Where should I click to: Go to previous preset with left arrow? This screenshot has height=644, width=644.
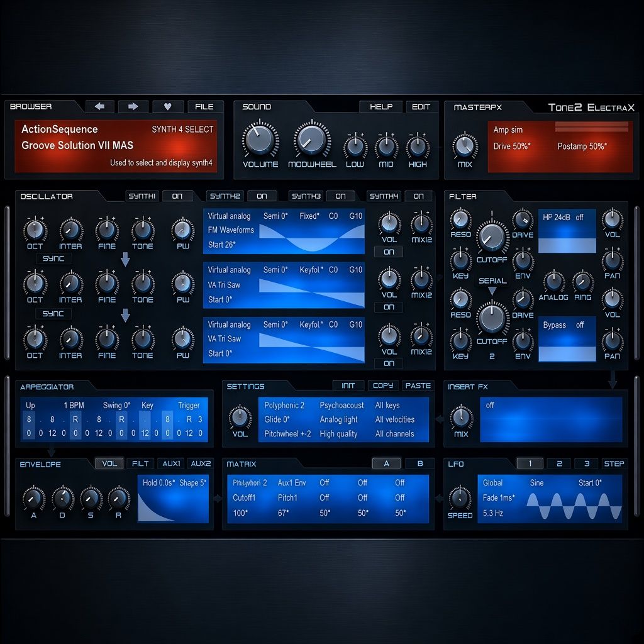click(x=100, y=107)
